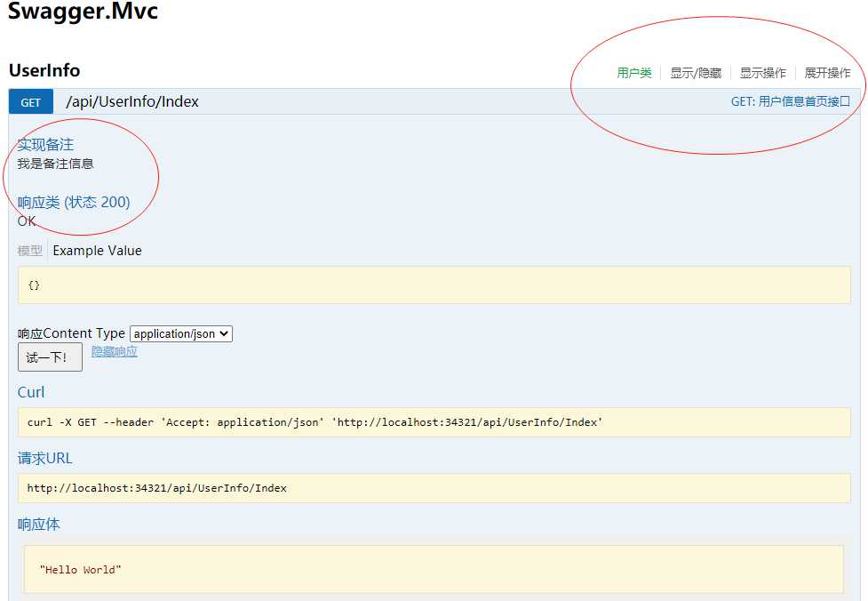Click the 响应类 (状态 200) heading
The image size is (868, 601).
74,202
